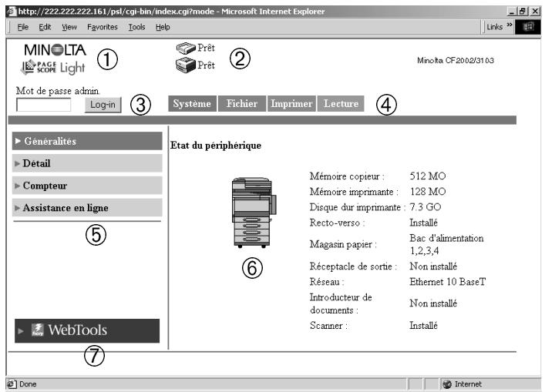545x392 pixels.
Task: Click the 'Mémoire imprimante' label
Action: pos(354,192)
